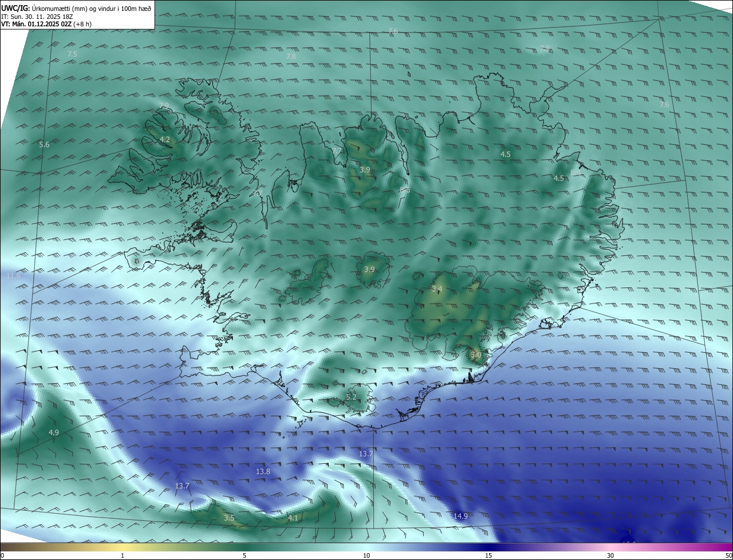
Task: Click the '(+8 h)' forecast offset text
Action: coord(82,24)
